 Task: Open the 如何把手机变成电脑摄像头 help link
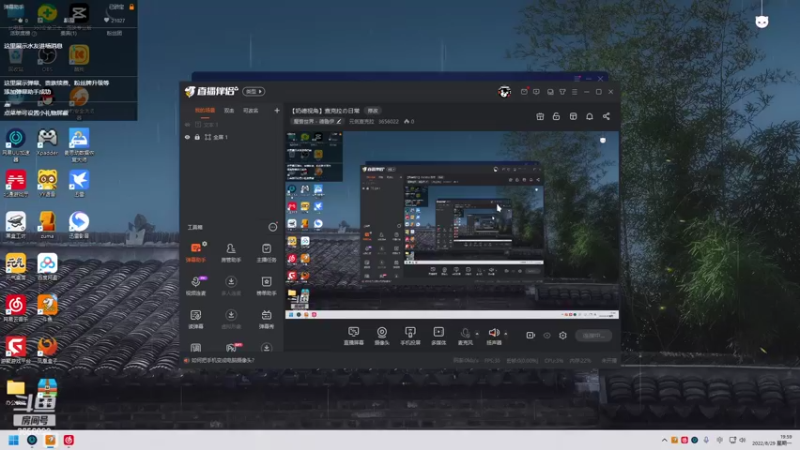coord(222,360)
